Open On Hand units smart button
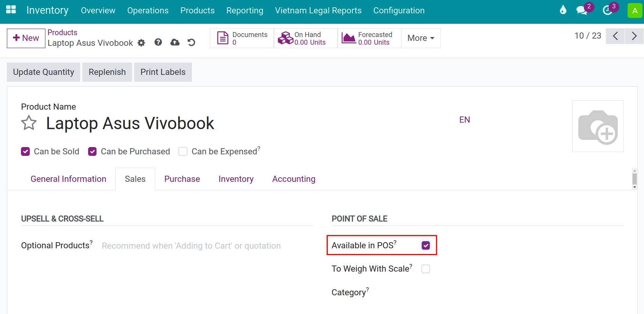Screen dimensions: 644x314 pyautogui.click(x=306, y=38)
